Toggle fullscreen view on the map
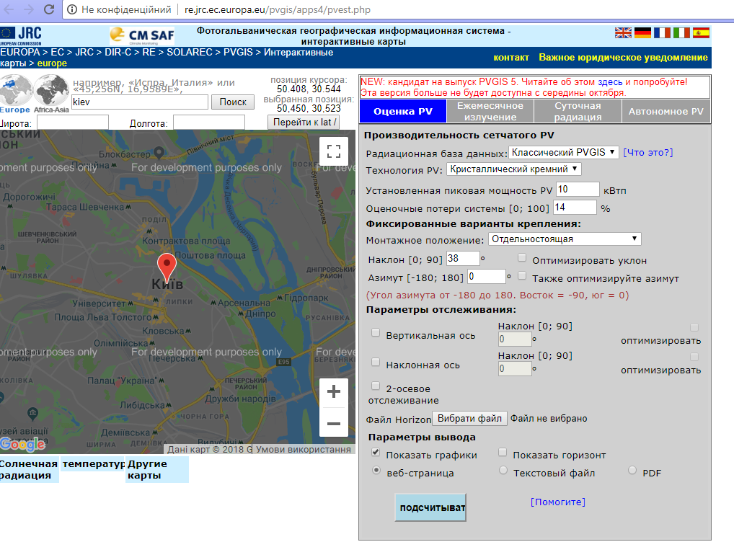The height and width of the screenshot is (560, 734). click(x=333, y=151)
